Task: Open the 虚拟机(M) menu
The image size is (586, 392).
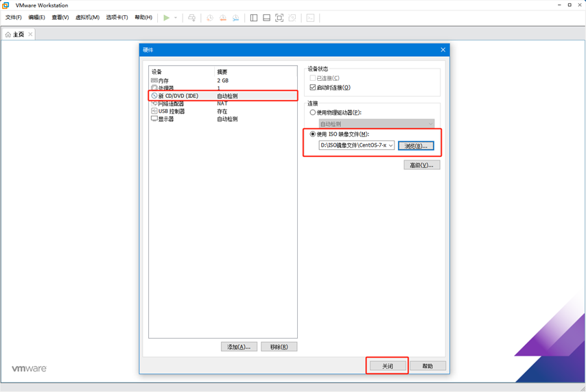Action: point(87,17)
